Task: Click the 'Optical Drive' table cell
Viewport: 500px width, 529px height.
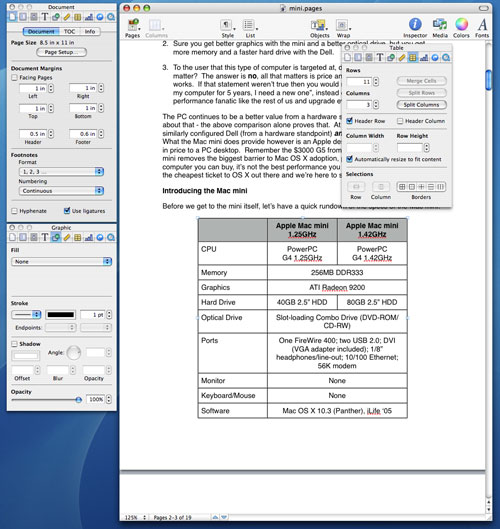Action: (233, 322)
